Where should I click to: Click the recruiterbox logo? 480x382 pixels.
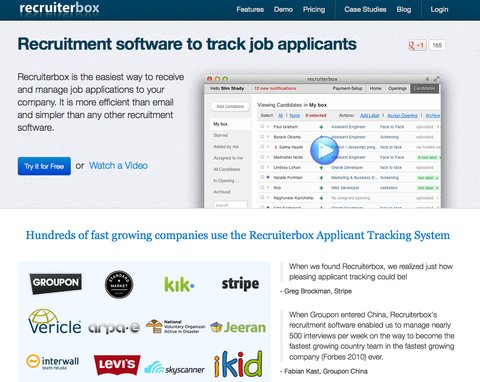point(59,8)
